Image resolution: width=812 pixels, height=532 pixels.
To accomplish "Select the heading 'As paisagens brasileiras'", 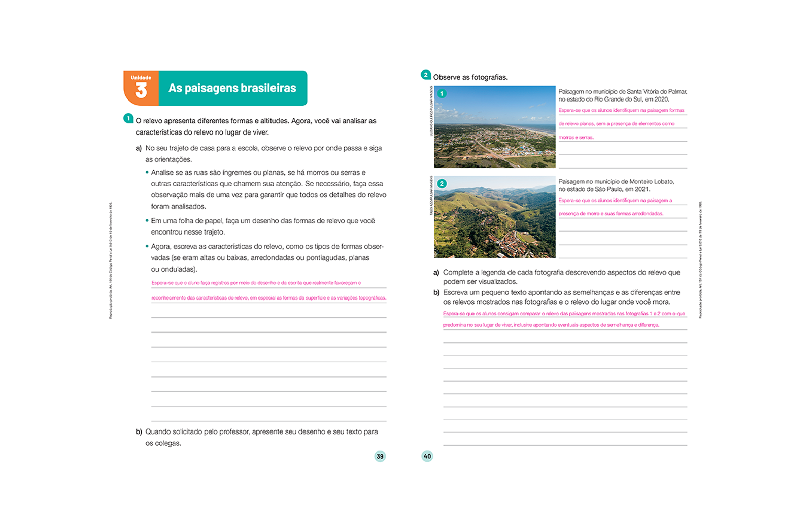I will [x=233, y=87].
